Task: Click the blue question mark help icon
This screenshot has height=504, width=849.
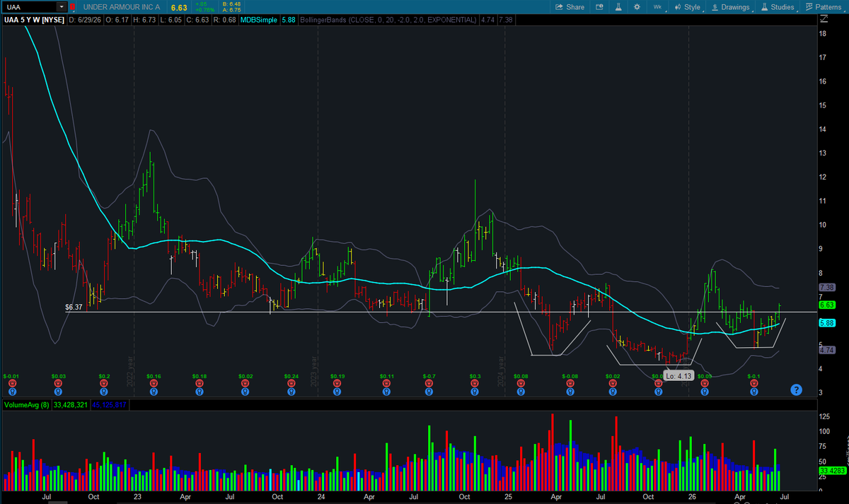Action: [796, 389]
